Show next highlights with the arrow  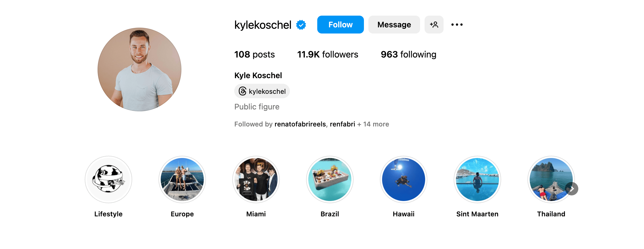572,189
